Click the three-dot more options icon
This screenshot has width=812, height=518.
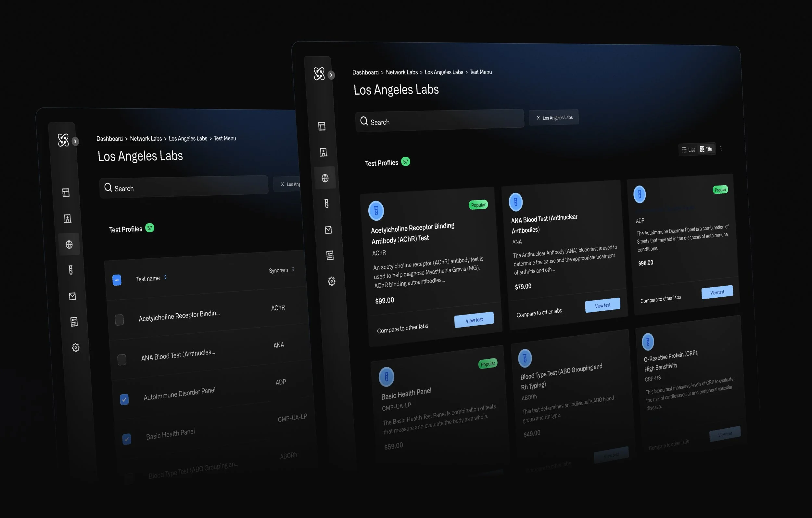tap(721, 149)
